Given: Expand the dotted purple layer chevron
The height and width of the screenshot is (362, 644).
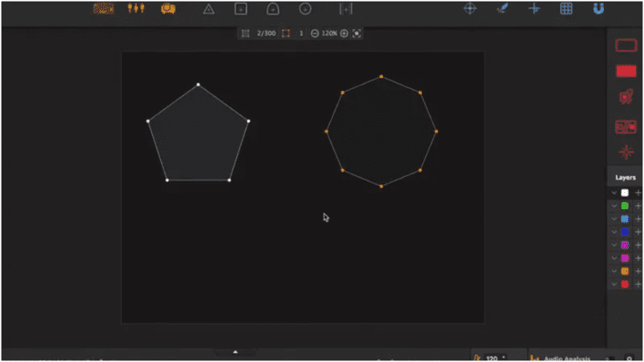Looking at the screenshot, I should (614, 245).
